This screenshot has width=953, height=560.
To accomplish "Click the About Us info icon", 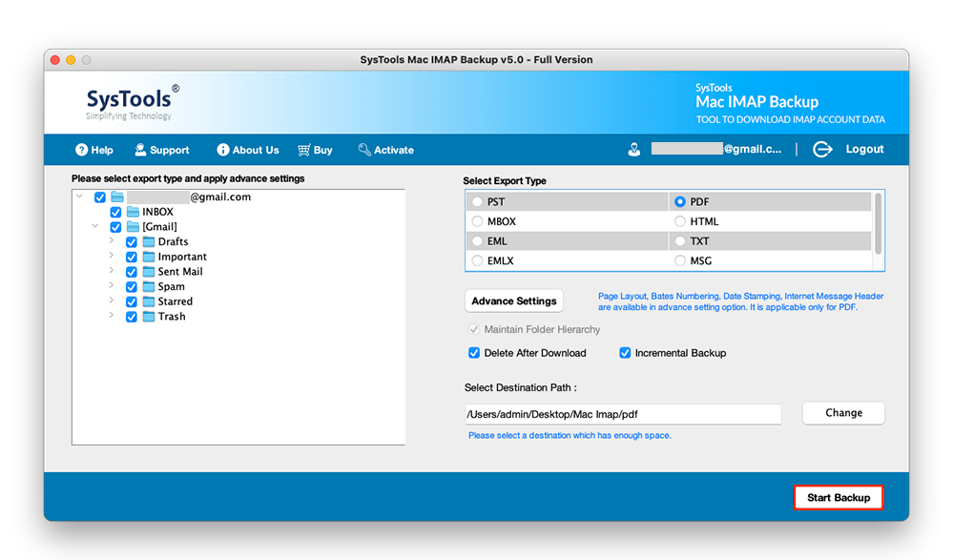I will pyautogui.click(x=223, y=150).
